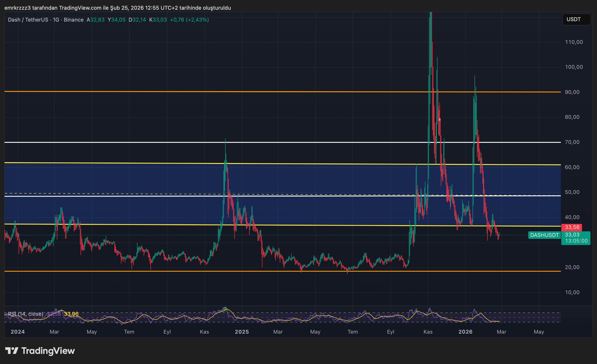Open the RSI (14, close) indicator legend

pos(25,314)
